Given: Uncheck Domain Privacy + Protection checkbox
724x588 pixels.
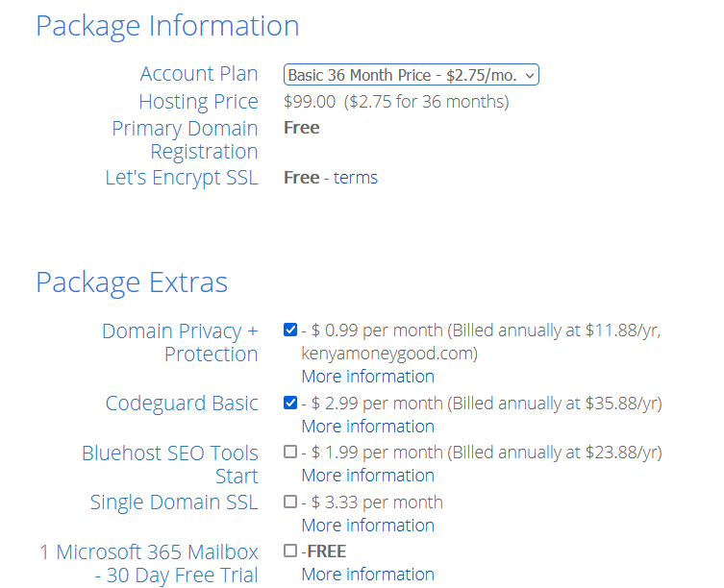Looking at the screenshot, I should [x=290, y=330].
